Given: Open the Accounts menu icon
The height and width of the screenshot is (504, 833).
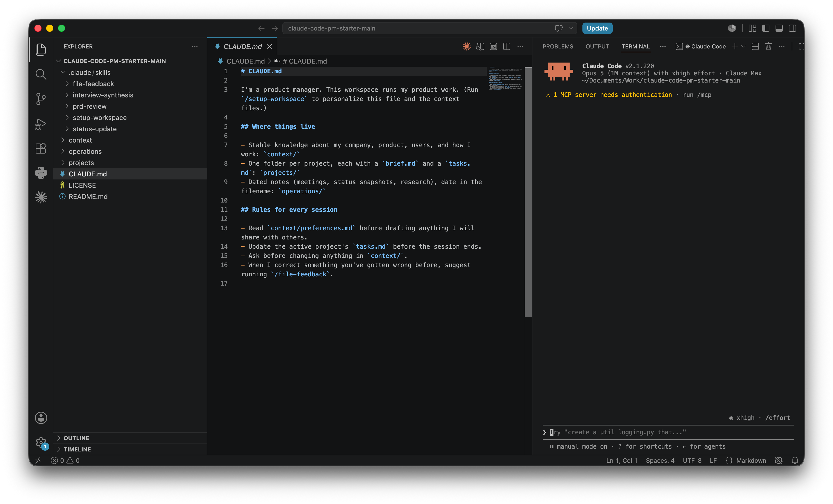Looking at the screenshot, I should pos(41,418).
